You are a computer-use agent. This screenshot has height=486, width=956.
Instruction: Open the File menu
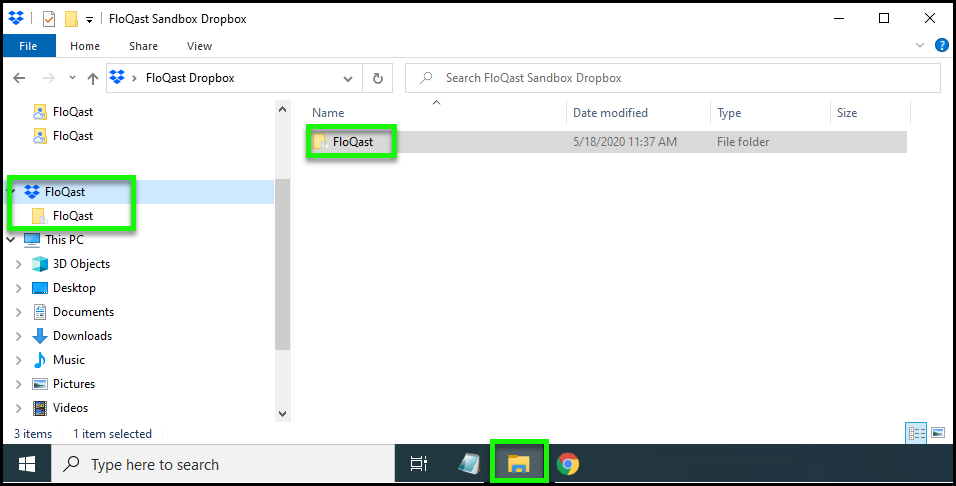click(28, 46)
